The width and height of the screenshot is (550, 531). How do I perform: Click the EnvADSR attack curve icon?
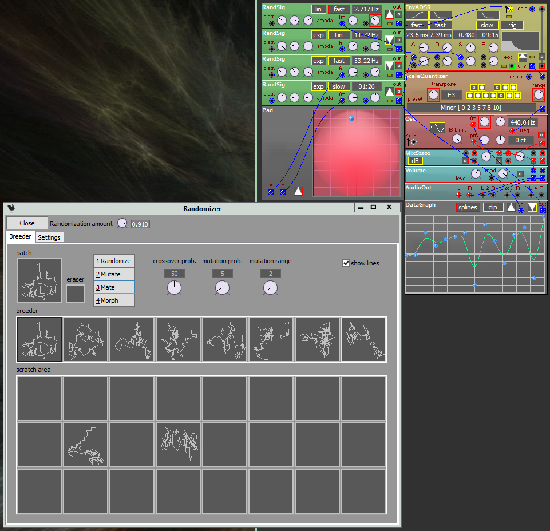[417, 15]
